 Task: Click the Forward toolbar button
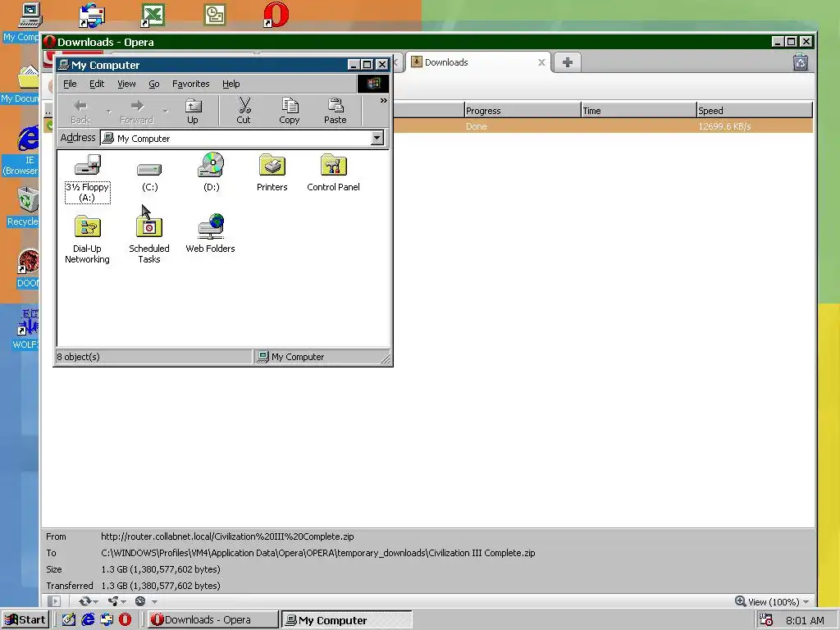click(137, 112)
